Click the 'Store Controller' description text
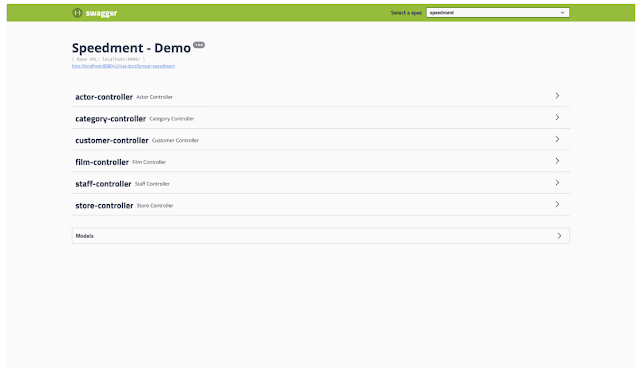640x372 pixels. [x=155, y=206]
